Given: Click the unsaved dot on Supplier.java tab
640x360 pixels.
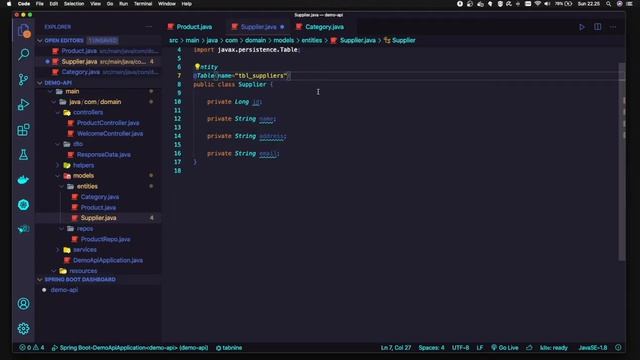Looking at the screenshot, I should coord(282,27).
